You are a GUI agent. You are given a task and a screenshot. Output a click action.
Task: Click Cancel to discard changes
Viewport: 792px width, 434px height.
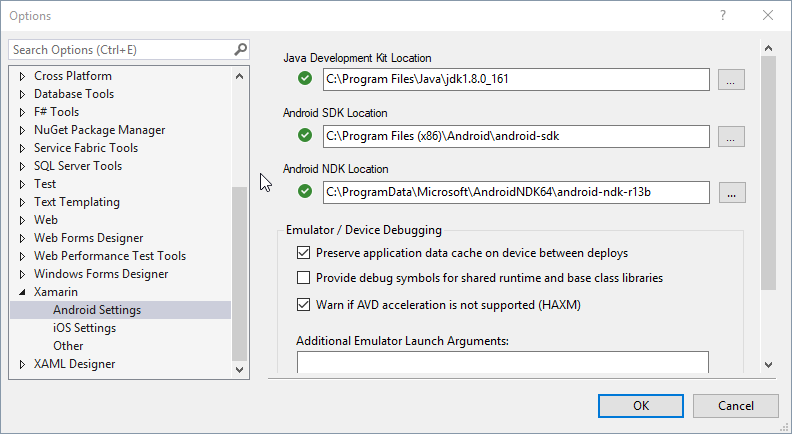735,406
